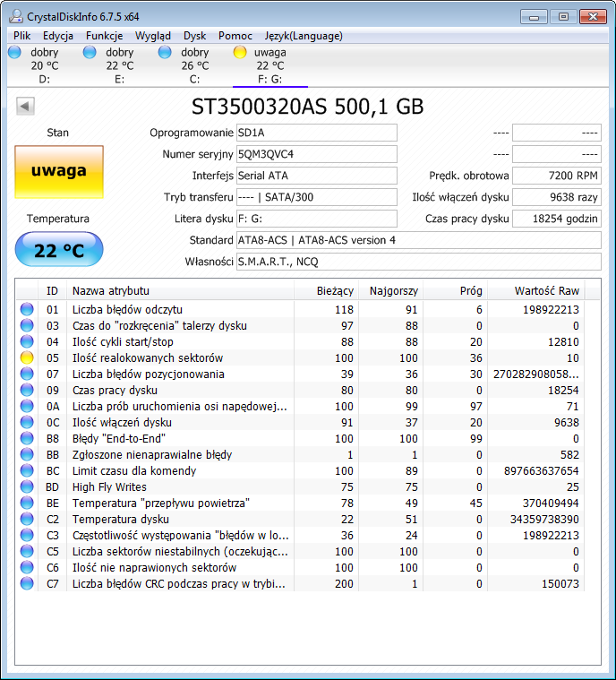Viewport: 616px width, 680px height.
Task: Click the 9638 razy power-on count field
Action: pyautogui.click(x=557, y=197)
